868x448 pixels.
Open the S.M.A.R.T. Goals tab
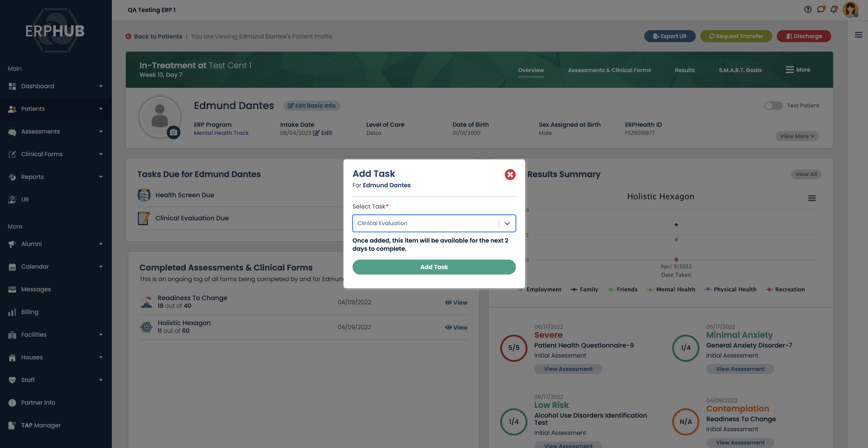(x=740, y=70)
